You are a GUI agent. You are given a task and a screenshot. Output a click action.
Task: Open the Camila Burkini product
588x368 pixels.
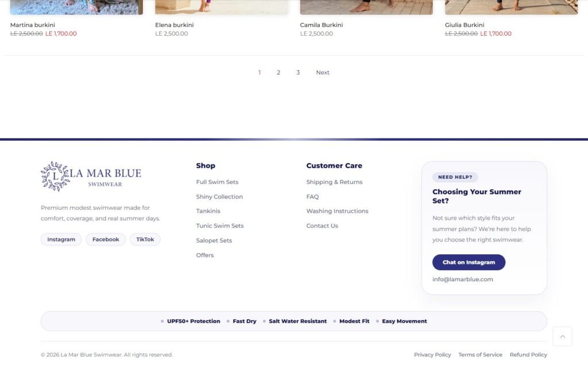click(x=322, y=25)
